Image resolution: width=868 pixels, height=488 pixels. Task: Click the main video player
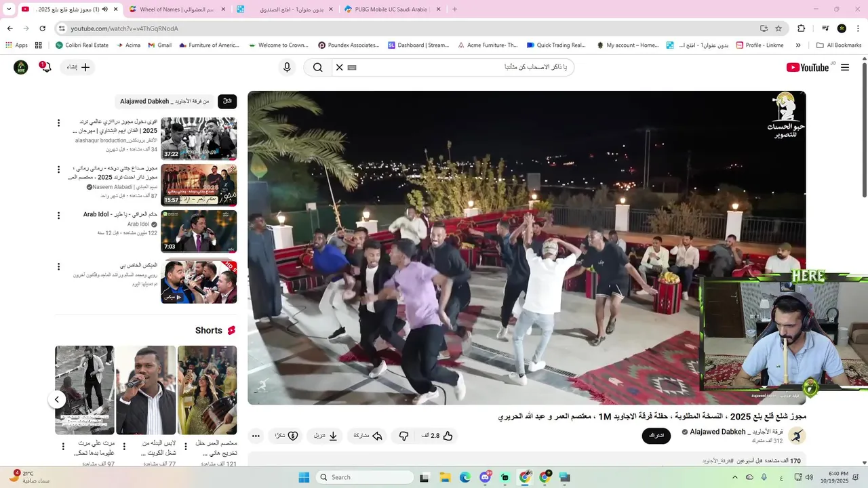tap(526, 247)
